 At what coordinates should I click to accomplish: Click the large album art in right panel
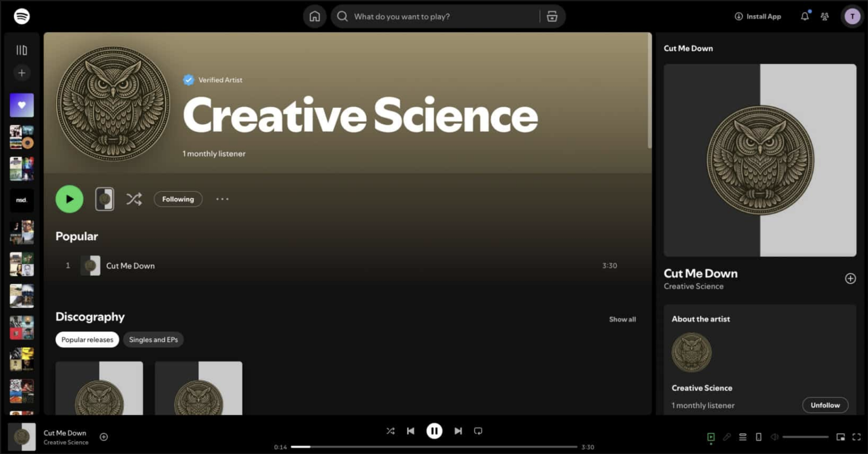(x=760, y=160)
